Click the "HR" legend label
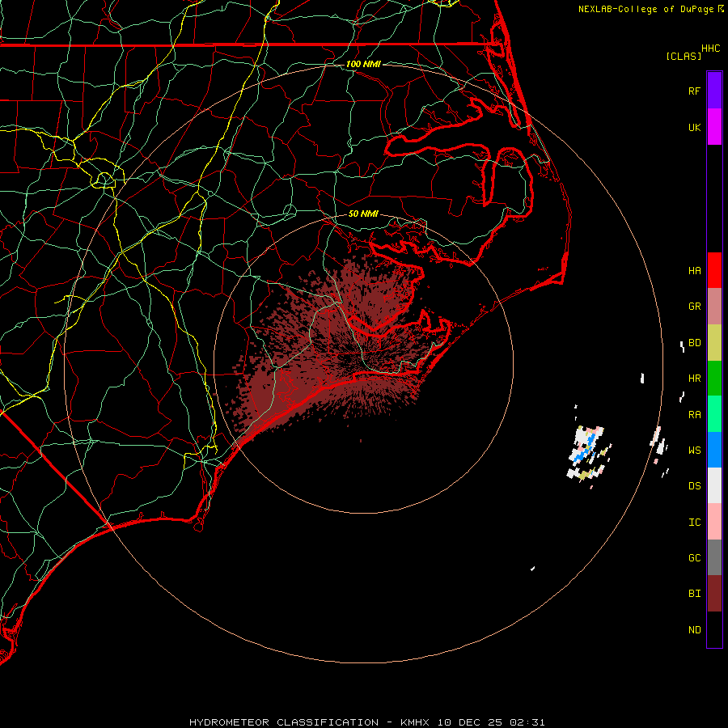The width and height of the screenshot is (728, 728). pyautogui.click(x=694, y=379)
